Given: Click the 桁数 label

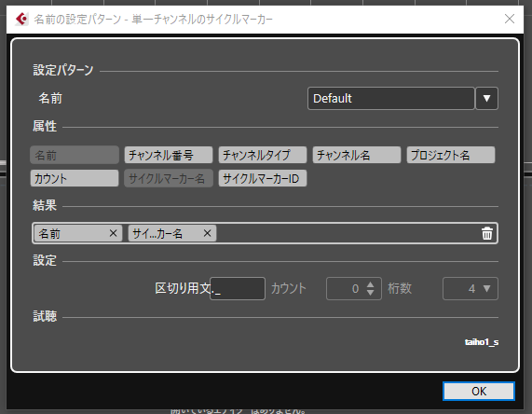Looking at the screenshot, I should 400,288.
